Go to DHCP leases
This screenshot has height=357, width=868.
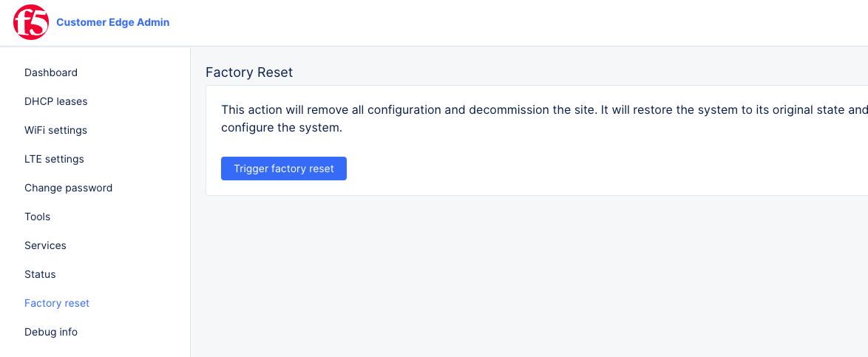pos(56,101)
